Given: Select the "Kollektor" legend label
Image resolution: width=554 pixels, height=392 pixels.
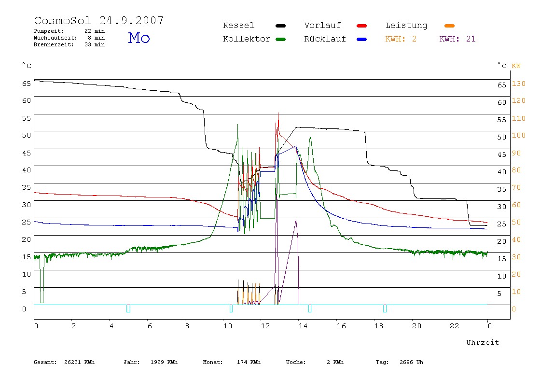Looking at the screenshot, I should pyautogui.click(x=247, y=39).
